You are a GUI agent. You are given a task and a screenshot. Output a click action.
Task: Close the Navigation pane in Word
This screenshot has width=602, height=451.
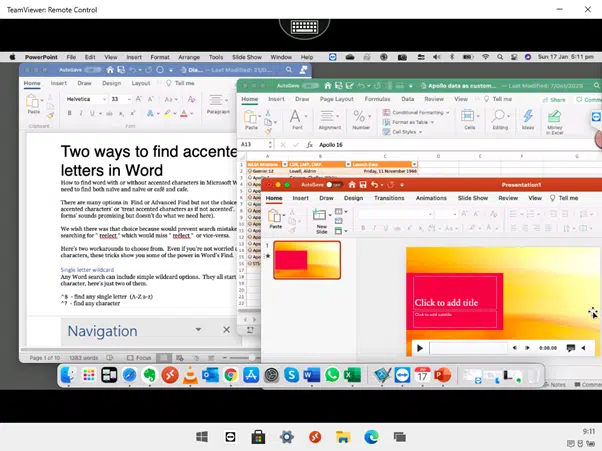227,330
